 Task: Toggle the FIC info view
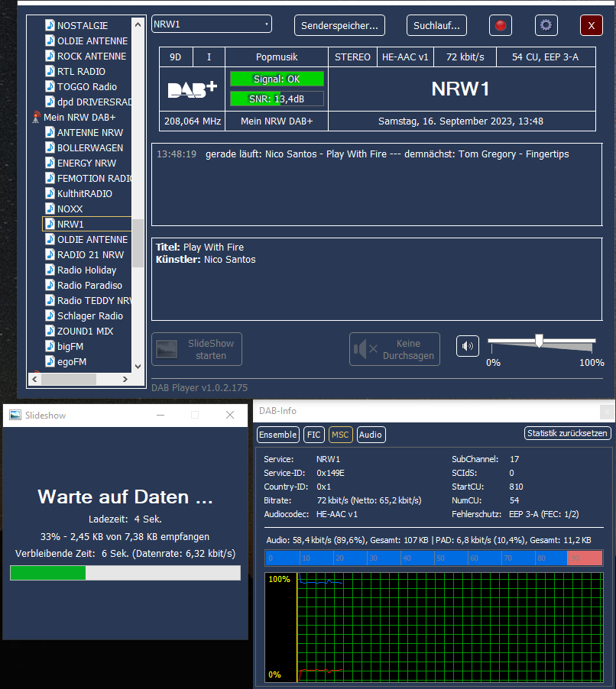[x=314, y=435]
